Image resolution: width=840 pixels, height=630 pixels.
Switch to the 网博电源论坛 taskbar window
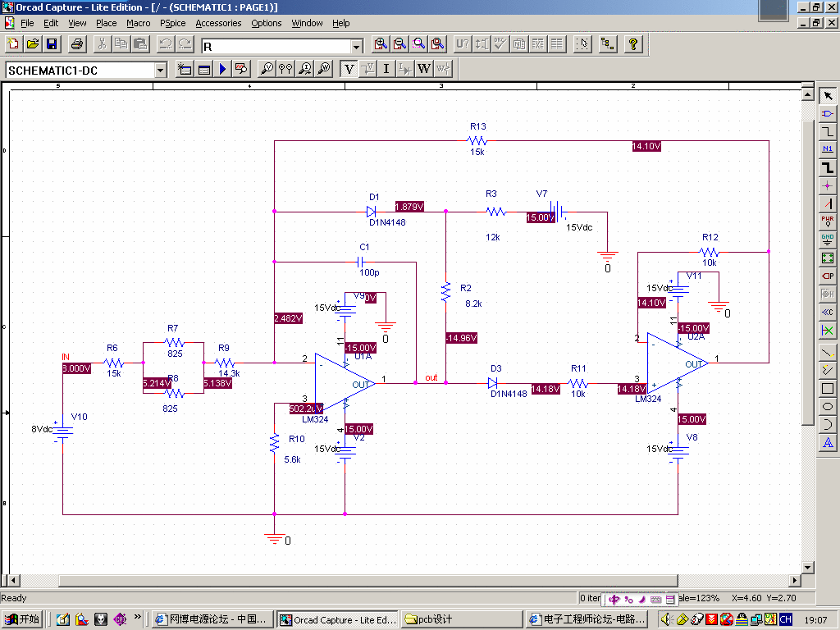coord(212,619)
